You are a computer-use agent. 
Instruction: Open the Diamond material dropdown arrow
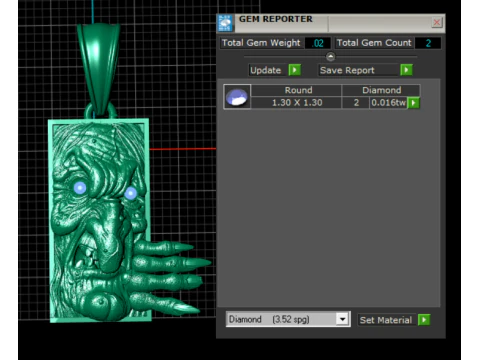pyautogui.click(x=342, y=319)
